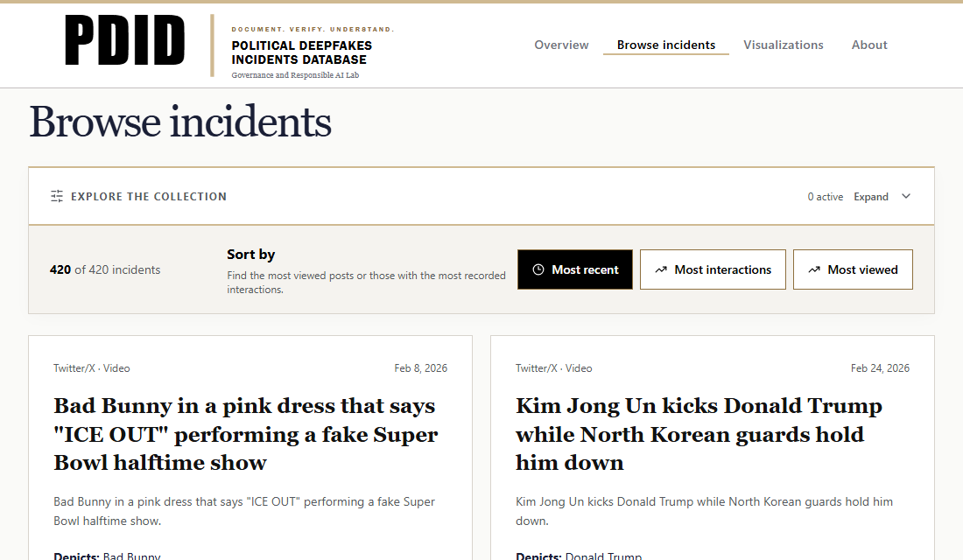
Task: Click the Feb 8, 2026 date
Action: 421,368
